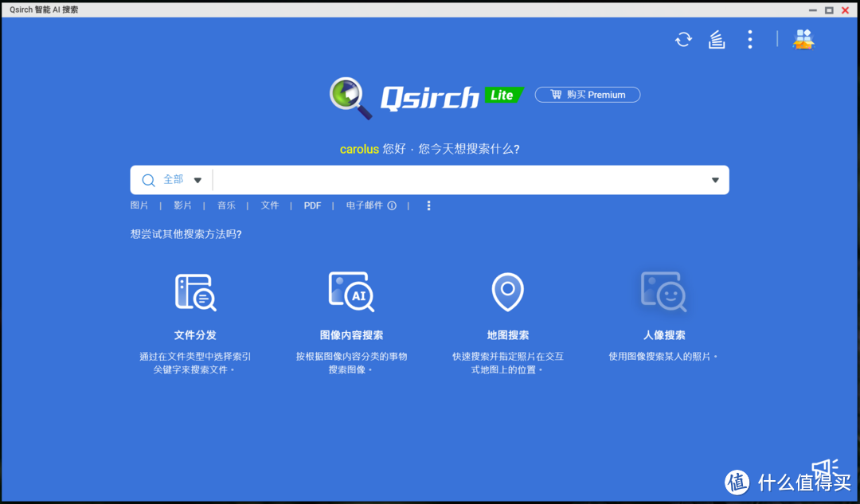The height and width of the screenshot is (504, 860).
Task: Click 购买 Premium button
Action: point(588,94)
